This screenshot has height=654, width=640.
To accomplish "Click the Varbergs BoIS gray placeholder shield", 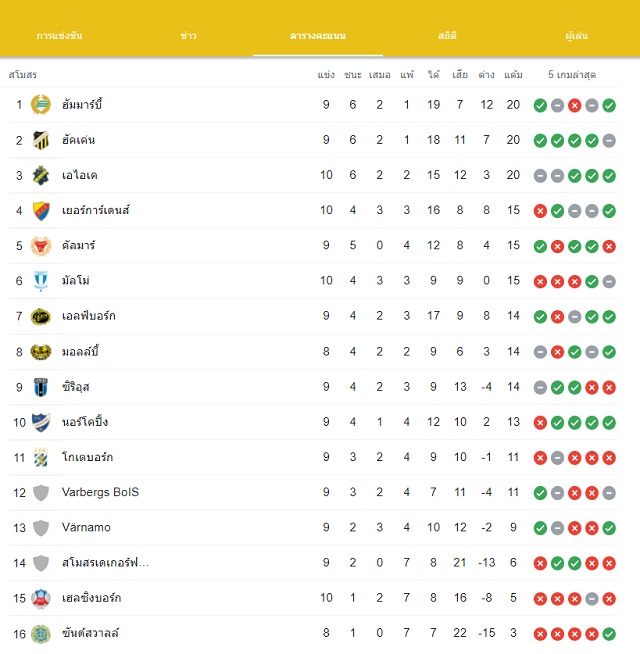I will tap(41, 493).
